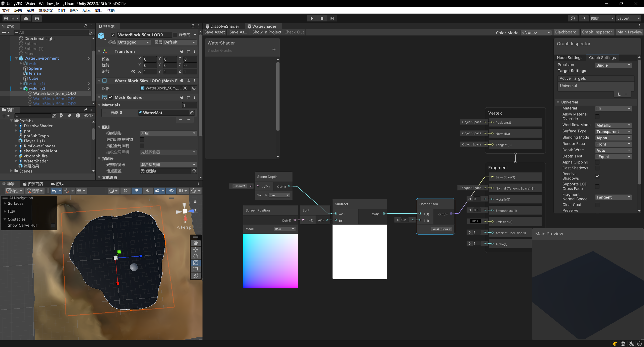Toggle the static checkbox for the object
The image size is (644, 347).
point(175,35)
